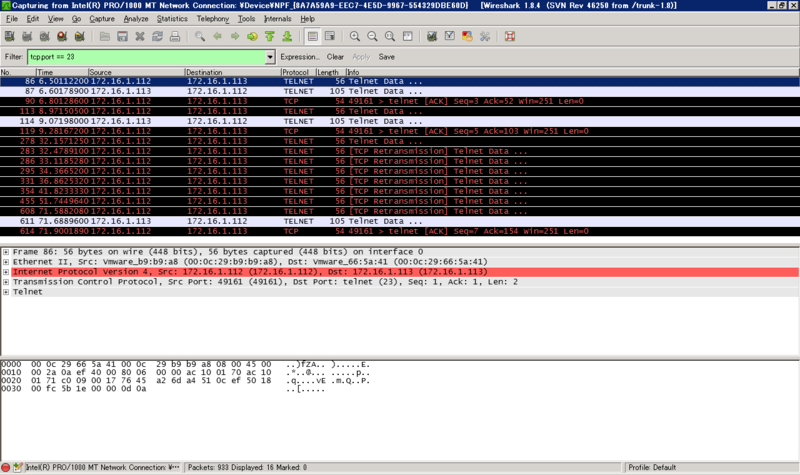Go to packet number icon
800x475 pixels.
tap(252, 36)
